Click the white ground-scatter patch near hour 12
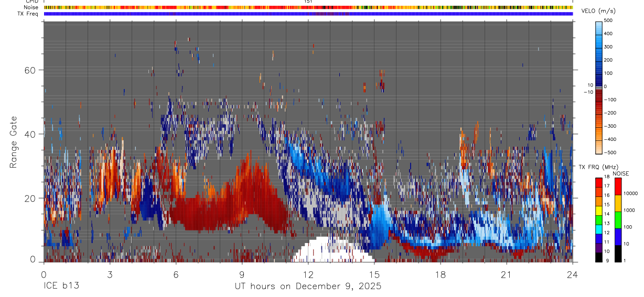 point(332,249)
